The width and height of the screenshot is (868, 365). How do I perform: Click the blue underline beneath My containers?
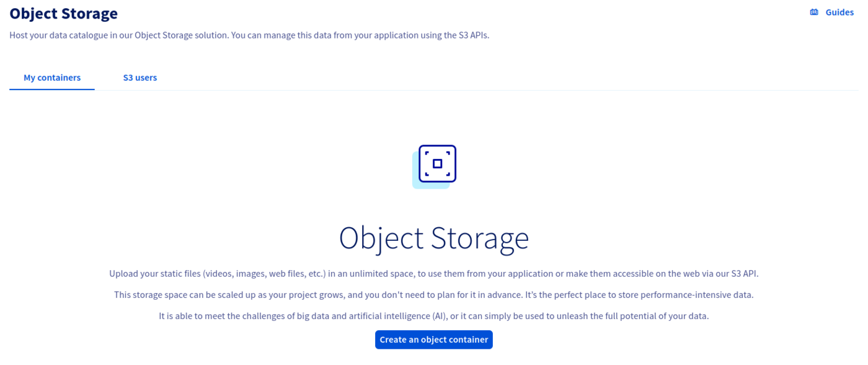pos(52,89)
